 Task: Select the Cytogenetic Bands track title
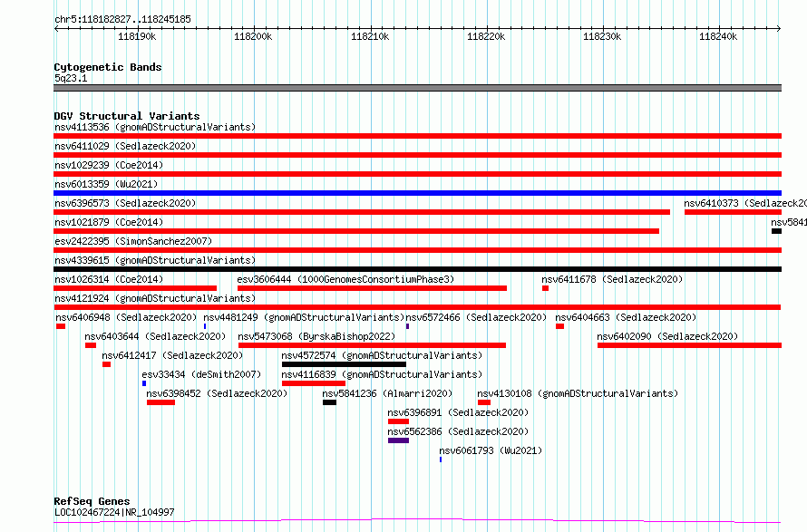pyautogui.click(x=108, y=67)
